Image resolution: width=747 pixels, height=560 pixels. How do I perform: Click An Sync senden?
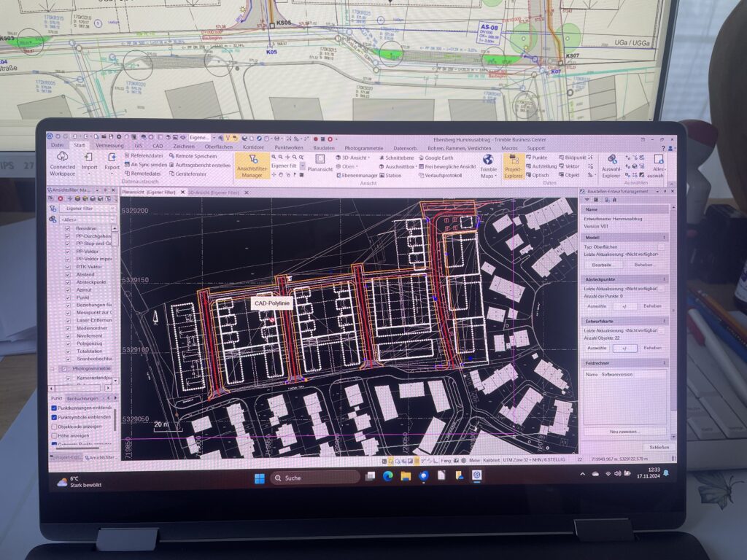pyautogui.click(x=145, y=165)
